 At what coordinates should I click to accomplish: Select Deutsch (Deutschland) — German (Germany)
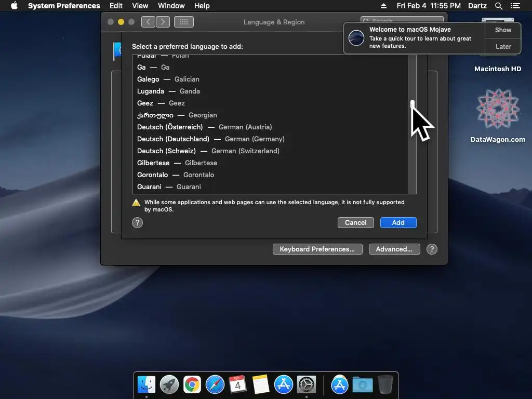click(x=270, y=139)
